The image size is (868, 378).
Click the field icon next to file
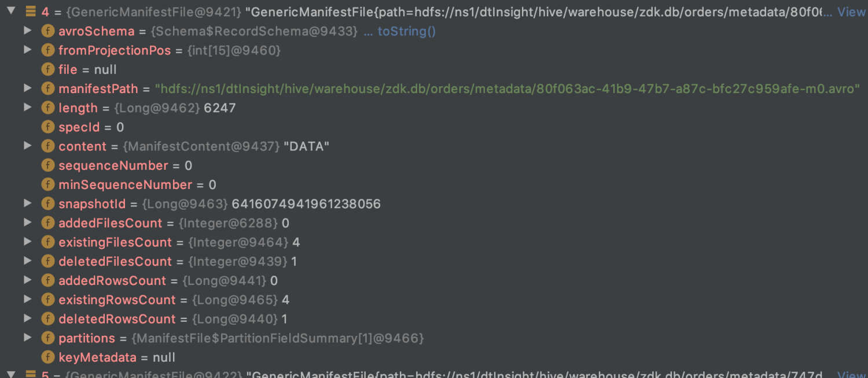(48, 69)
